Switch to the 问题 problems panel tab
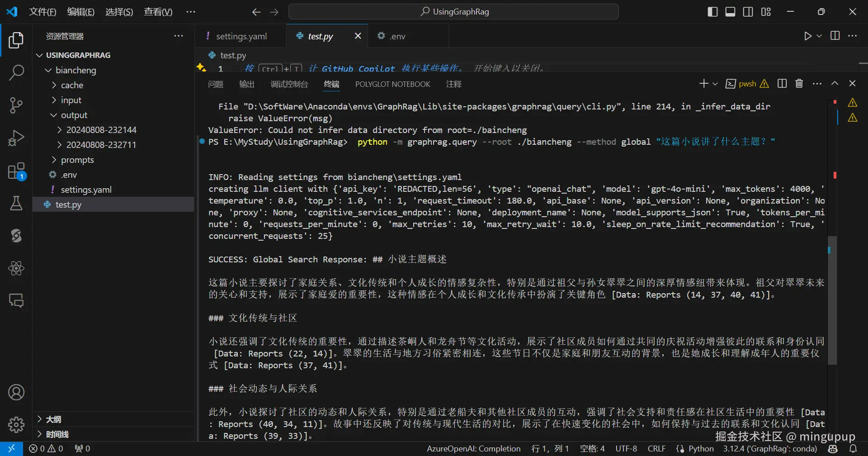The width and height of the screenshot is (868, 456). [216, 84]
